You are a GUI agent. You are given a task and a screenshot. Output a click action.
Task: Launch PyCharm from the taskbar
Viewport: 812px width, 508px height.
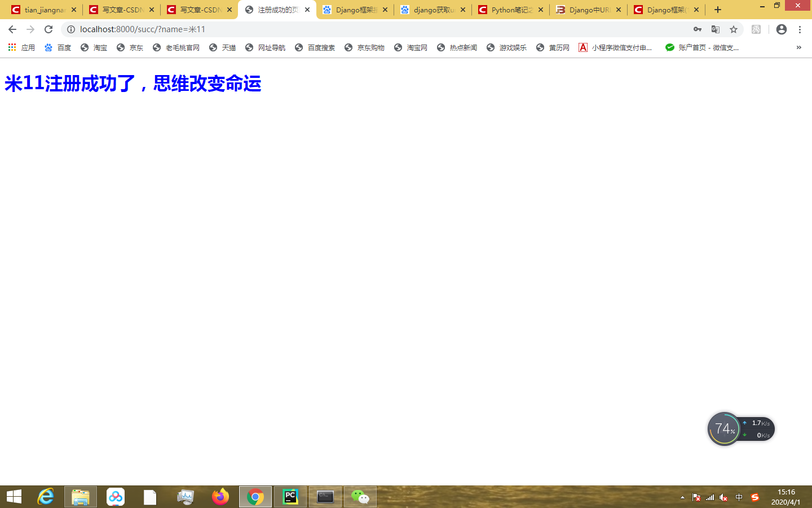(x=290, y=497)
